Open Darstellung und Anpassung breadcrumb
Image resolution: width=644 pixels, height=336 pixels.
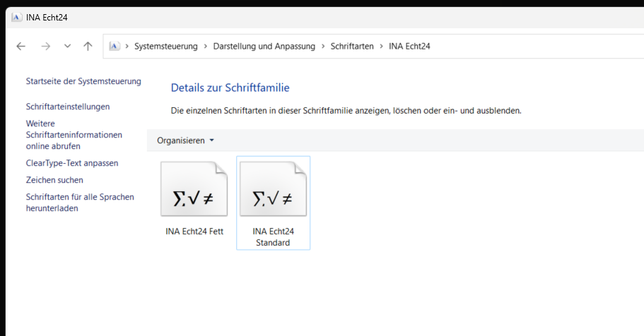pyautogui.click(x=264, y=47)
